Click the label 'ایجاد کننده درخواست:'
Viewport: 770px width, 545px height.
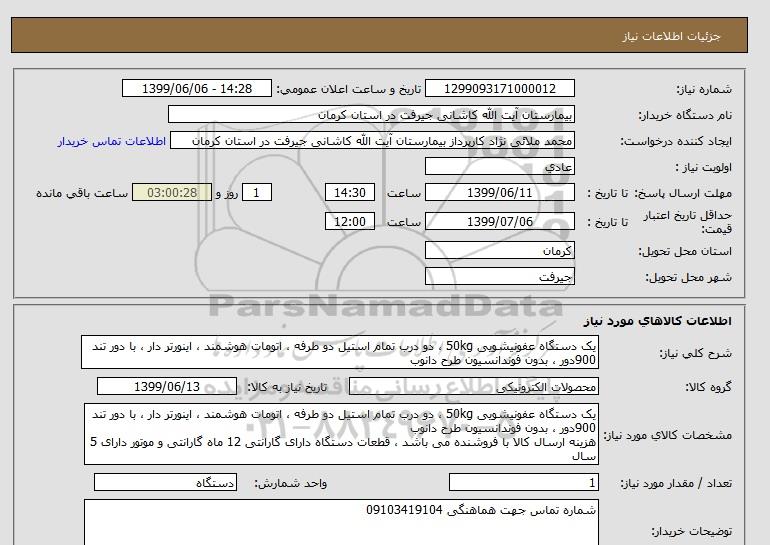click(676, 141)
